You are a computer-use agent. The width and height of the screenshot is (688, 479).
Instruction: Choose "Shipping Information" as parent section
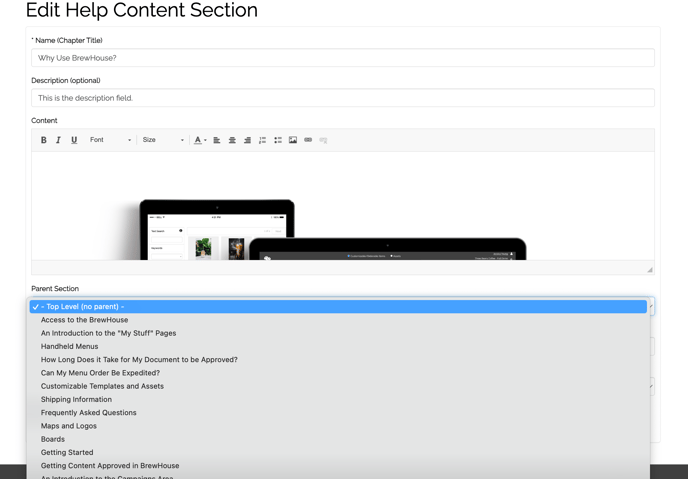tap(338, 399)
